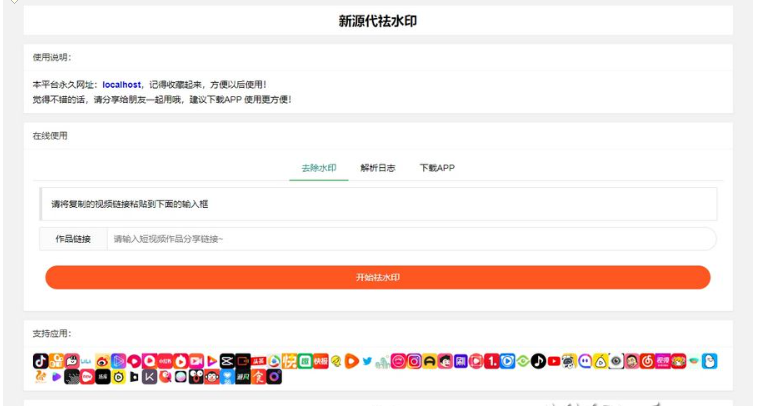This screenshot has height=406, width=764.
Task: Click the Instagram app icon
Action: (413, 361)
